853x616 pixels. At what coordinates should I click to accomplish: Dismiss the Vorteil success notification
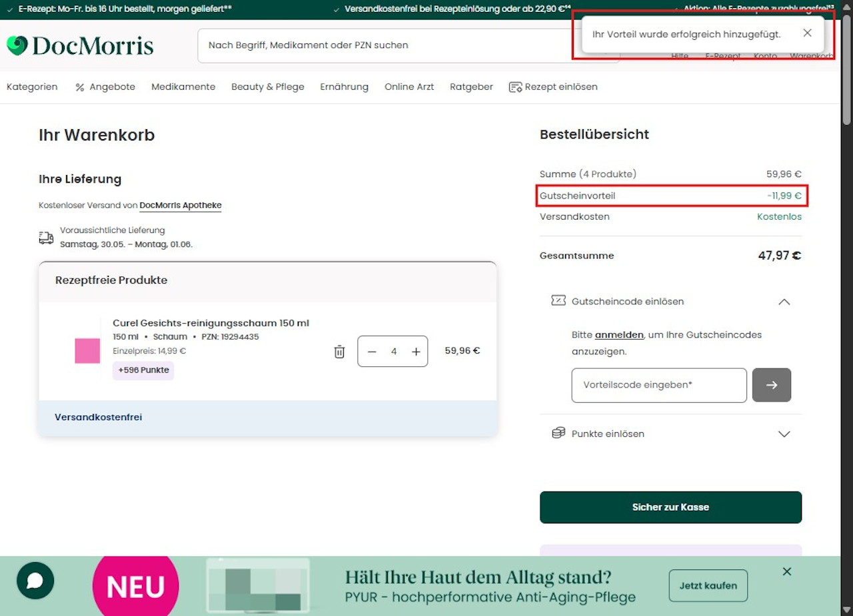click(x=807, y=33)
